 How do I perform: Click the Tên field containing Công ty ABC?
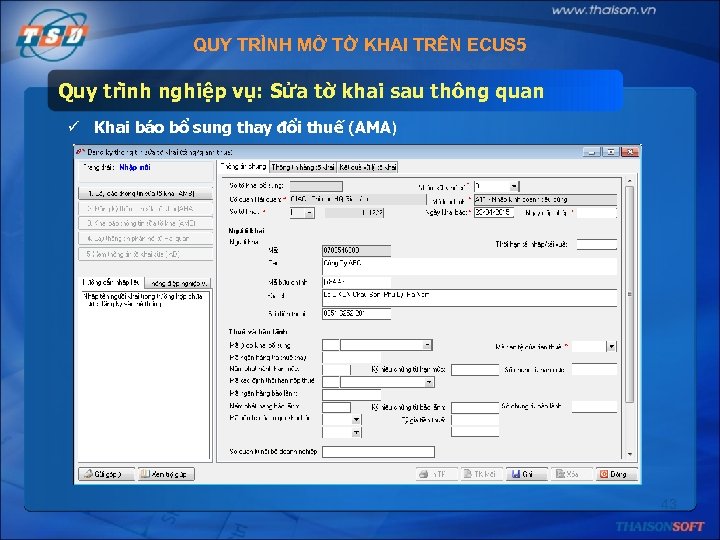coord(469,266)
